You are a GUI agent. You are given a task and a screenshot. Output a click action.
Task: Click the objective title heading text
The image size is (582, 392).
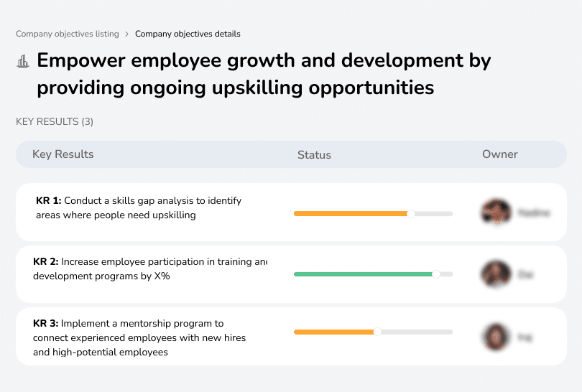click(x=264, y=74)
